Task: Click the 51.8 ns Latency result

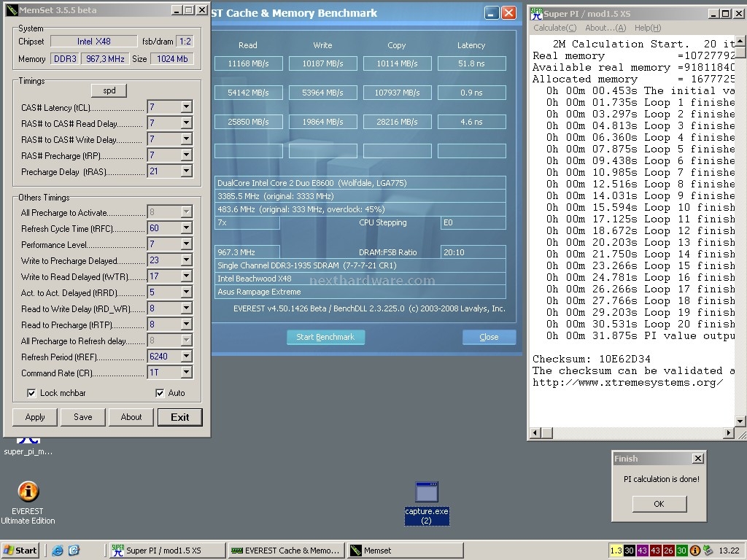Action: tap(472, 63)
